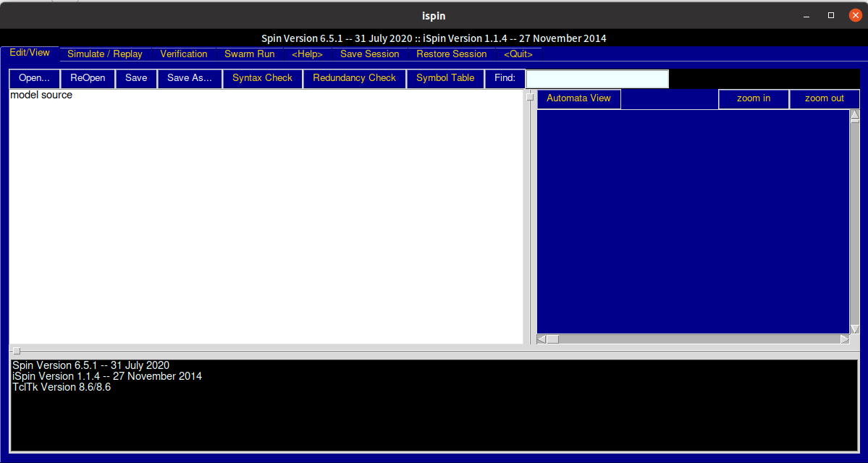Click the Save button in toolbar

pos(136,79)
